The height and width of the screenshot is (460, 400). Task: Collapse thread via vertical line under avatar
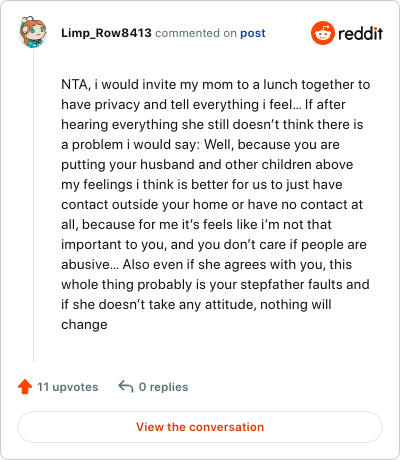(x=33, y=206)
